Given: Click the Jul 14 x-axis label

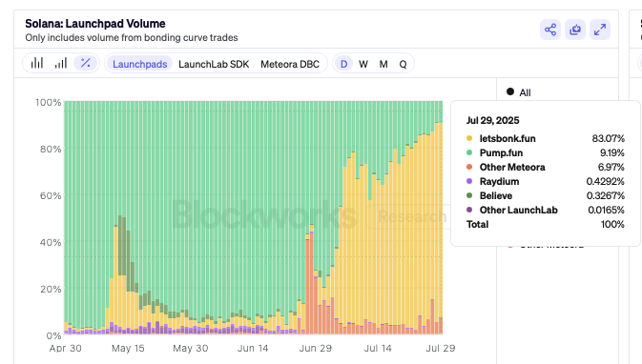Looking at the screenshot, I should coord(378,349).
